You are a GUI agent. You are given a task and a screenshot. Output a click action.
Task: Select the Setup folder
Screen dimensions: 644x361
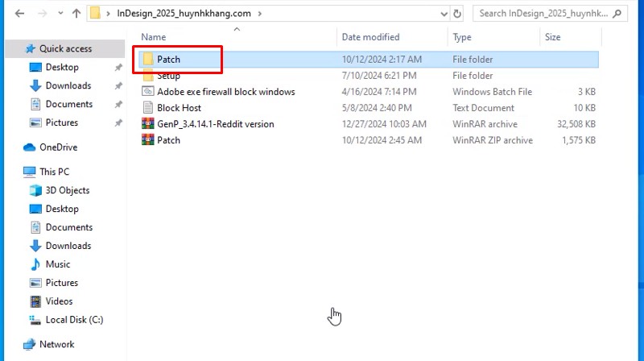[x=168, y=76]
